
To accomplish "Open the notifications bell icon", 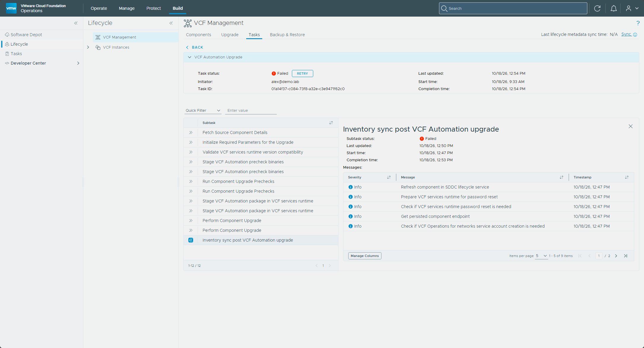I will 614,8.
